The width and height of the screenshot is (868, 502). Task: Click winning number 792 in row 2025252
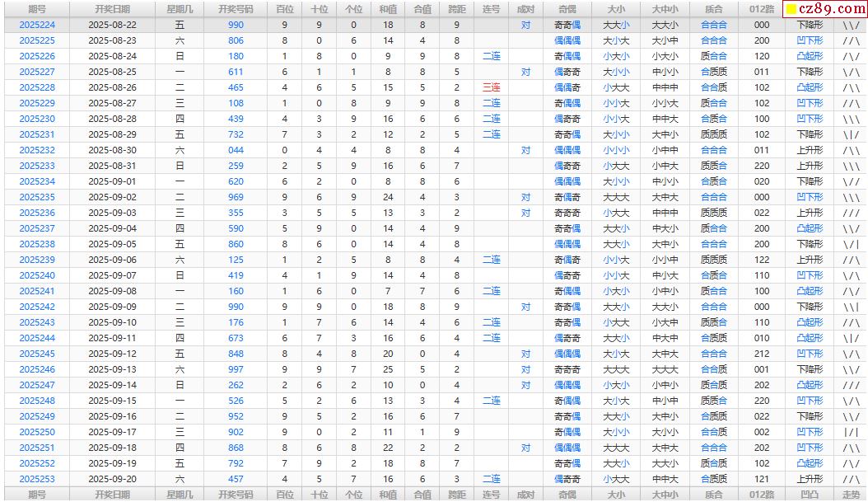click(x=236, y=463)
